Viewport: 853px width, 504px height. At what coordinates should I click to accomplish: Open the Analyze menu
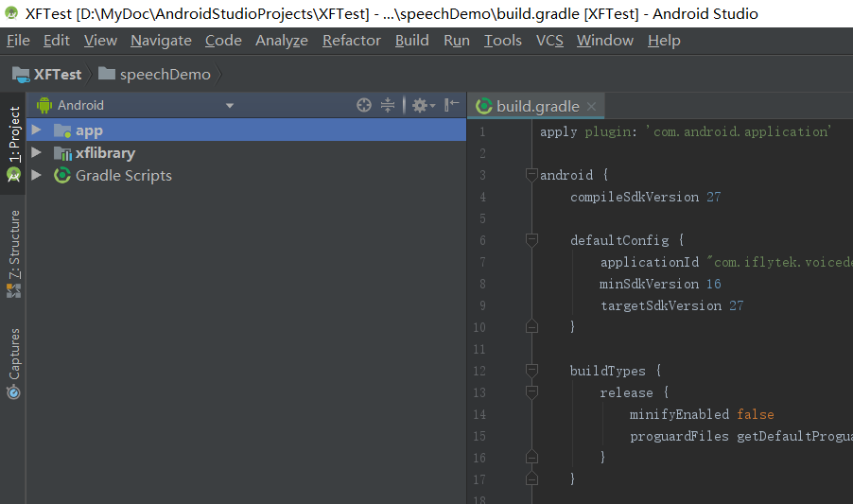[x=282, y=41]
